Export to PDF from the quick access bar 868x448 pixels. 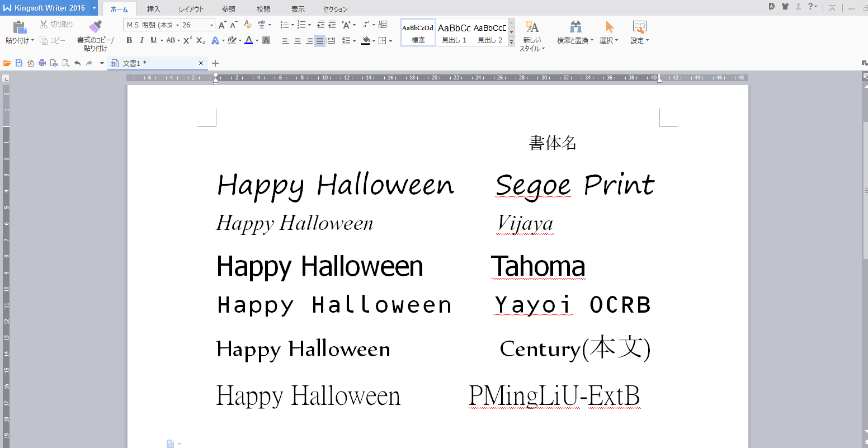30,63
